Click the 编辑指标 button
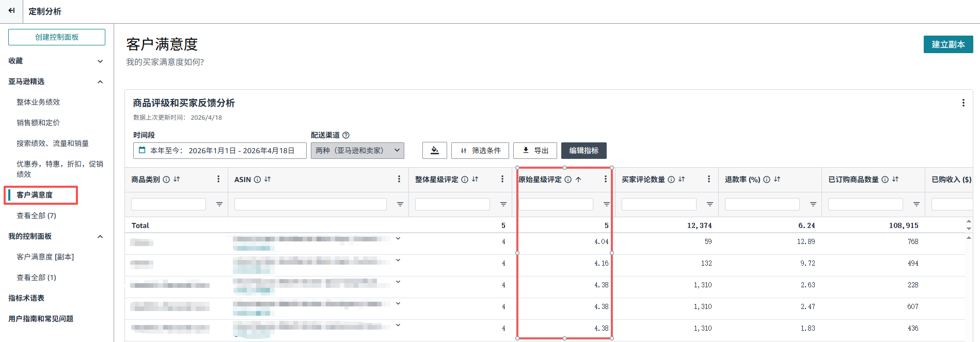 point(583,151)
